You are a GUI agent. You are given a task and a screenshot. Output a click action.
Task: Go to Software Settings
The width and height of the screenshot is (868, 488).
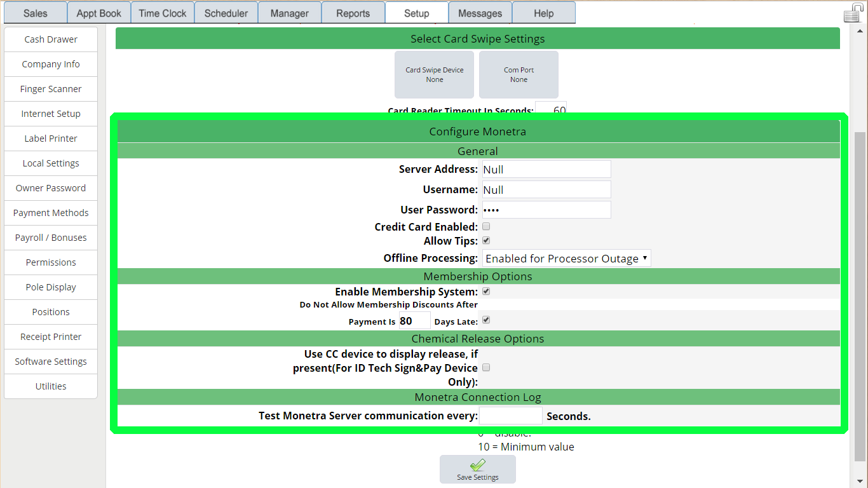tap(51, 362)
